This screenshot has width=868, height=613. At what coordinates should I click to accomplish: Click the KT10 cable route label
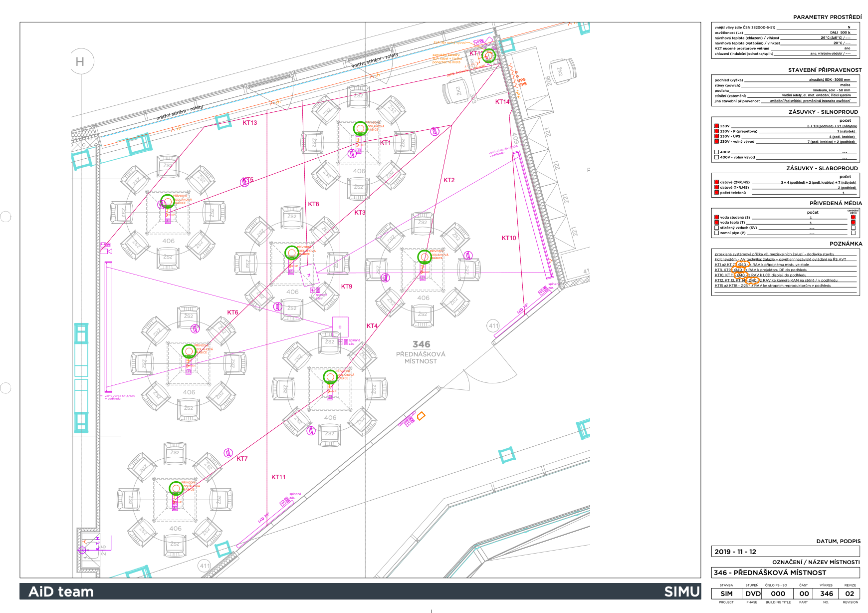click(509, 238)
